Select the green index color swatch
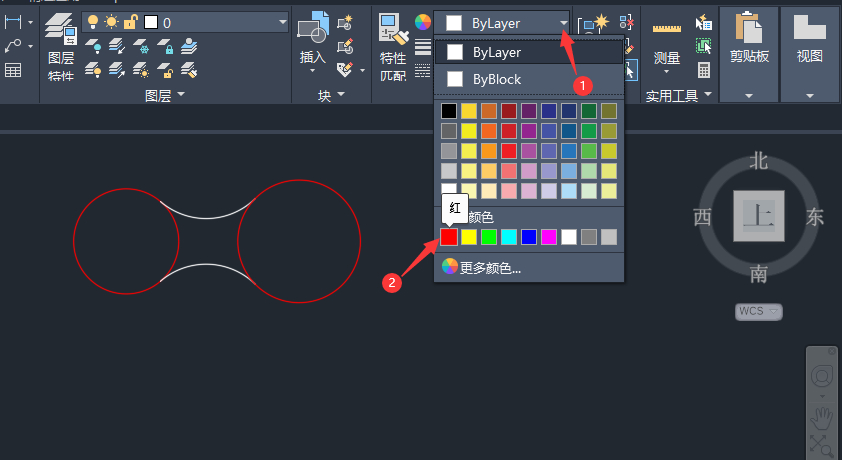The height and width of the screenshot is (460, 842). [x=489, y=237]
